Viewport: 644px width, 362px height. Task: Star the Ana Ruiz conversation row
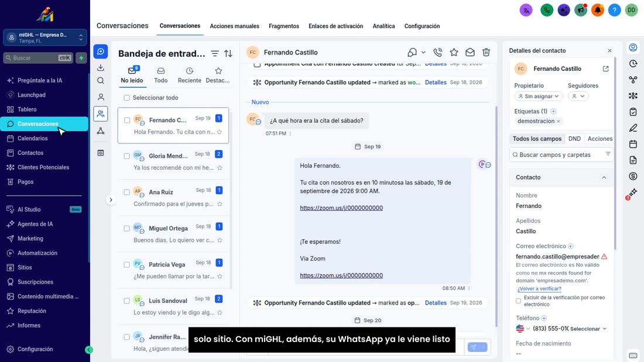(x=220, y=204)
